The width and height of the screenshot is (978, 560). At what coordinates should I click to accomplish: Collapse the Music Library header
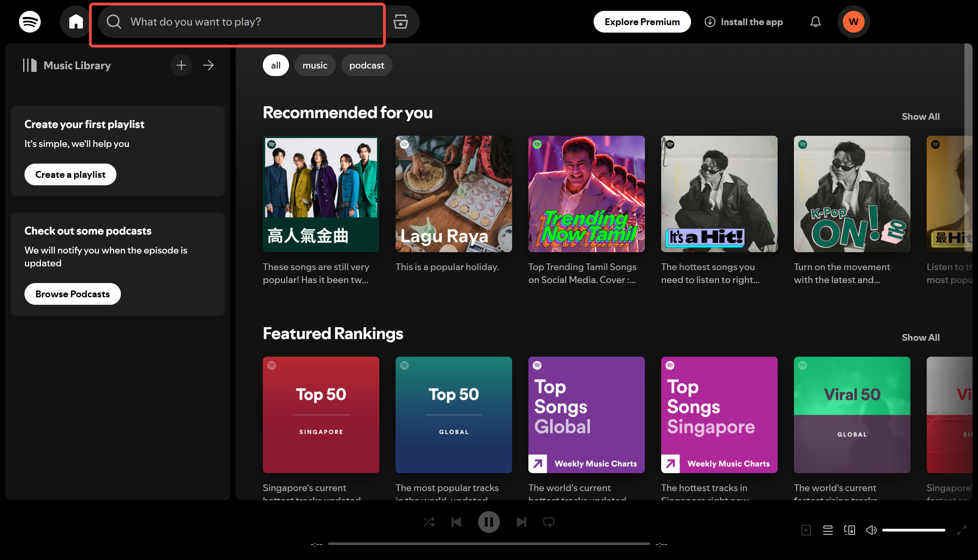(67, 66)
